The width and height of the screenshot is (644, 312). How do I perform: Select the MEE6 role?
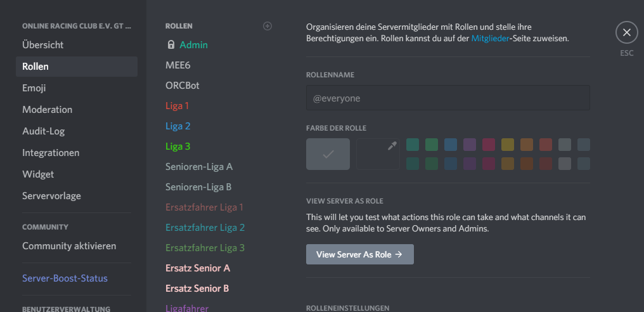[x=178, y=65]
